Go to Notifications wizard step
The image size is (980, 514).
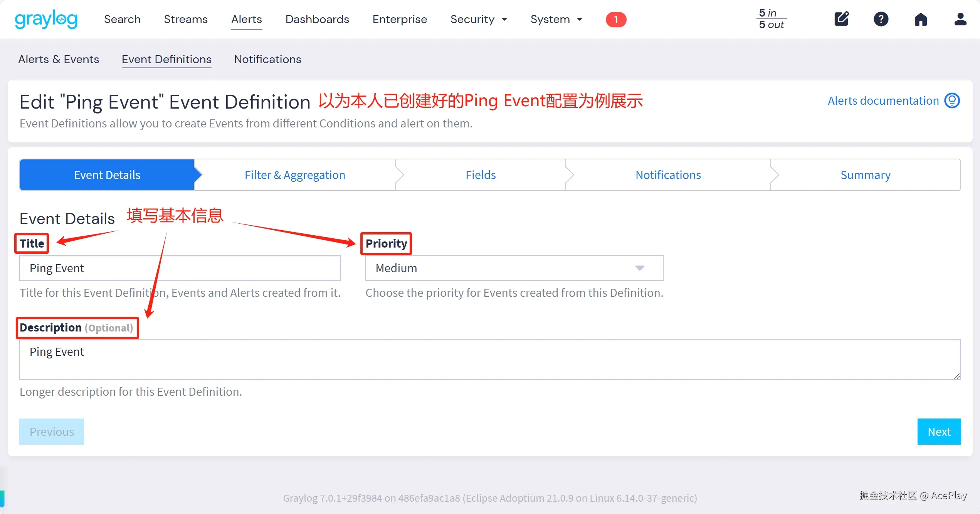pos(668,175)
